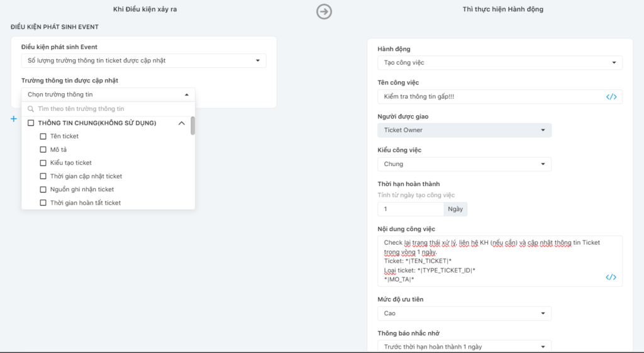The width and height of the screenshot is (644, 353).
Task: Click the code icon in Tên công việc field
Action: pyautogui.click(x=611, y=97)
